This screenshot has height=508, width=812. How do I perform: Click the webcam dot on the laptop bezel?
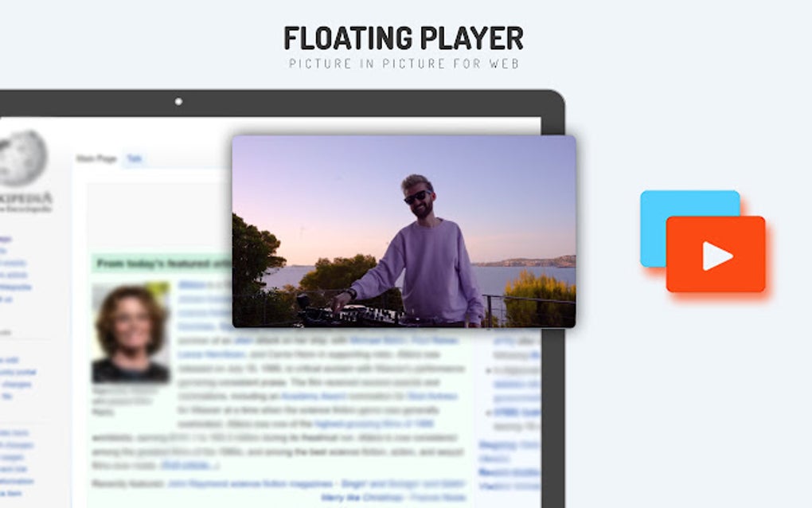(x=177, y=103)
